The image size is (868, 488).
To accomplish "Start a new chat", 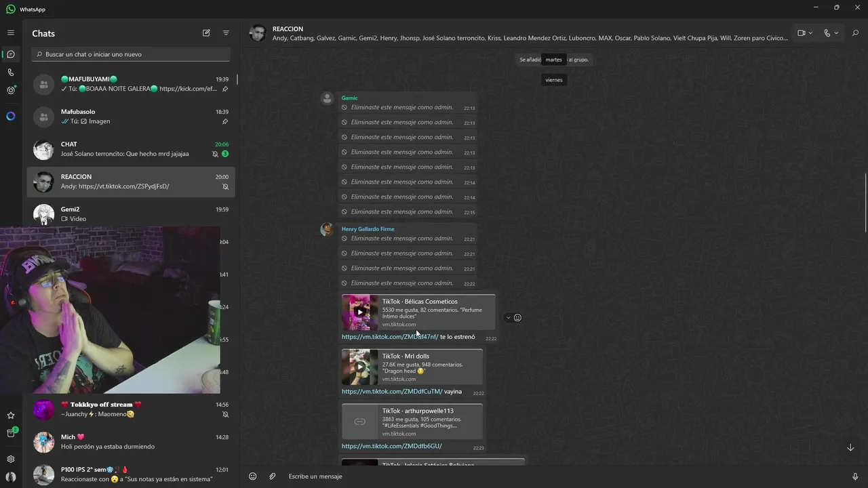I will pyautogui.click(x=206, y=33).
